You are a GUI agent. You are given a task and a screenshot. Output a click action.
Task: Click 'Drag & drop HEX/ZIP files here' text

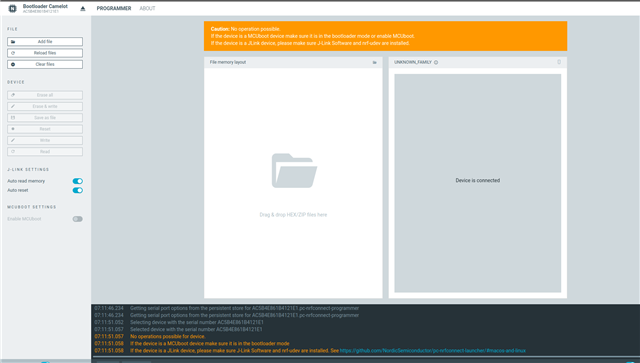coord(293,215)
